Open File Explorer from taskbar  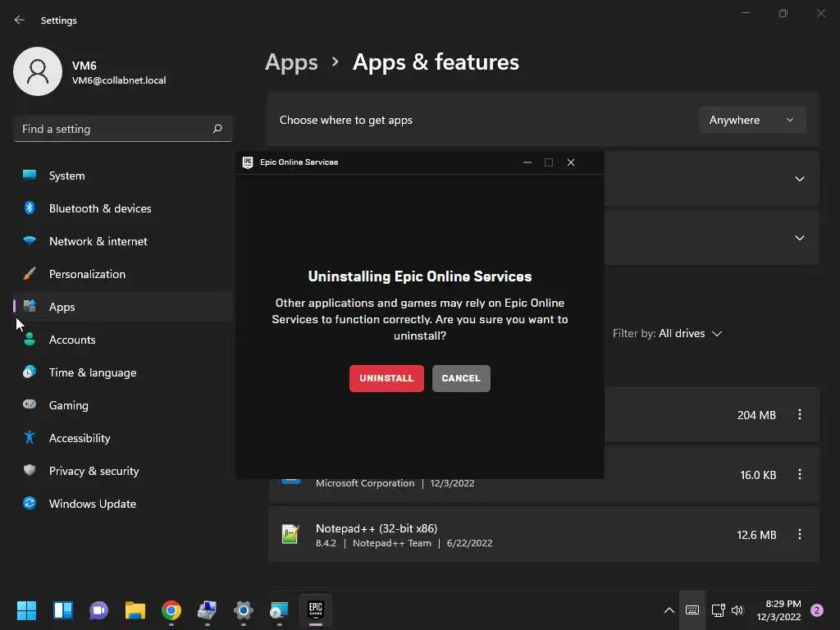(135, 610)
